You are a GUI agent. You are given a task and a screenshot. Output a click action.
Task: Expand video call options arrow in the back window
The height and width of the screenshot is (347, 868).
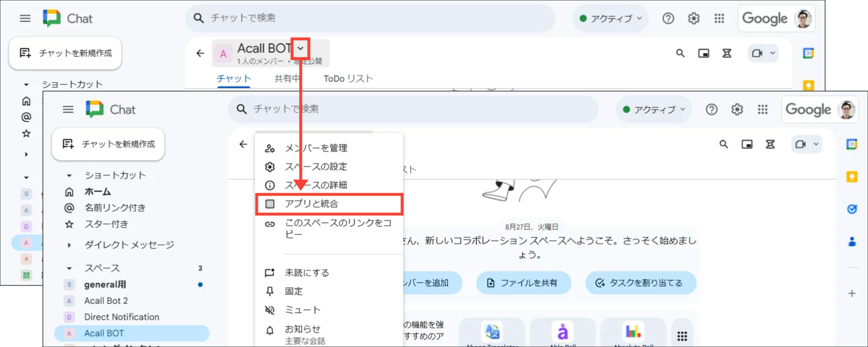772,53
